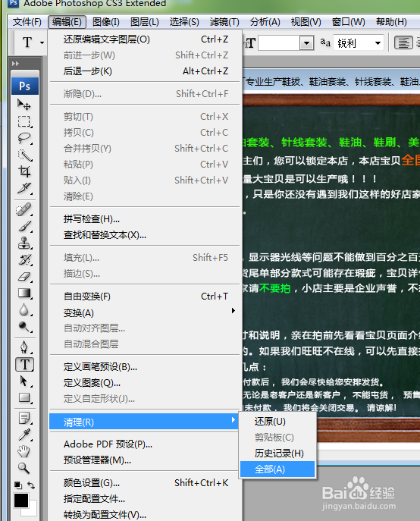The width and height of the screenshot is (420, 521).
Task: Choose 定义画笔预设(B)...
Action: coord(145,367)
